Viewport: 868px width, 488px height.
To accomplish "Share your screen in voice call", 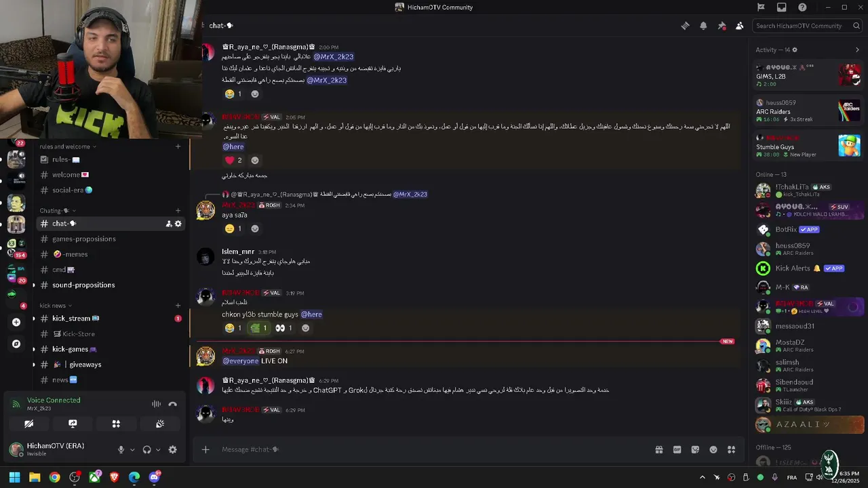I will coord(73,424).
